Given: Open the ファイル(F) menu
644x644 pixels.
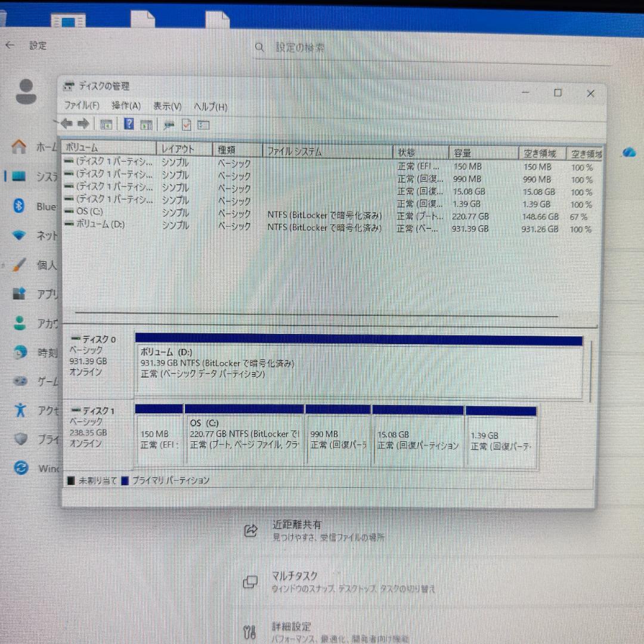Looking at the screenshot, I should 82,106.
